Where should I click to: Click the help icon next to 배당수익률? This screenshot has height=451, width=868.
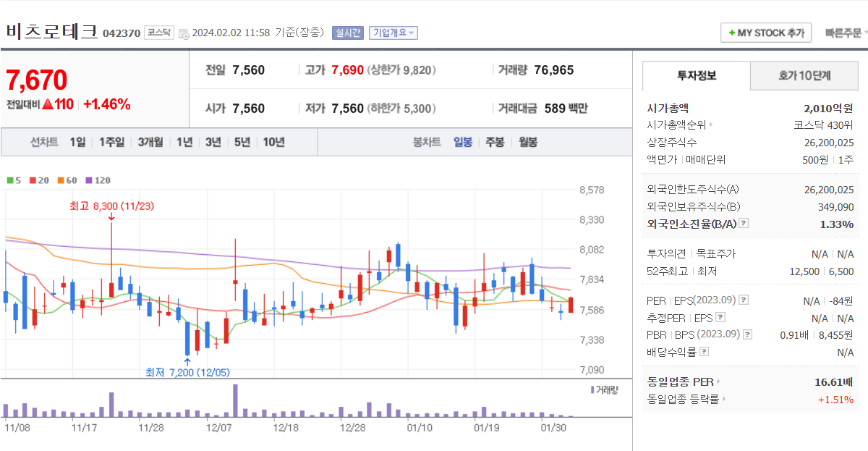click(705, 352)
